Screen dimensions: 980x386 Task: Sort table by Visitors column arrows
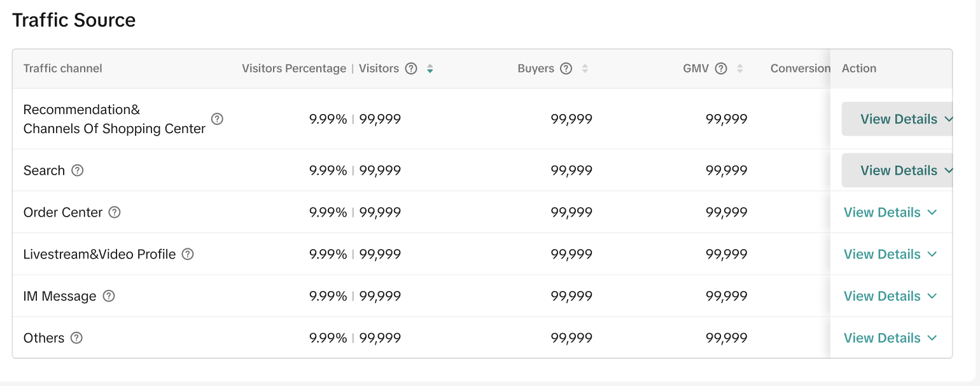[x=430, y=69]
